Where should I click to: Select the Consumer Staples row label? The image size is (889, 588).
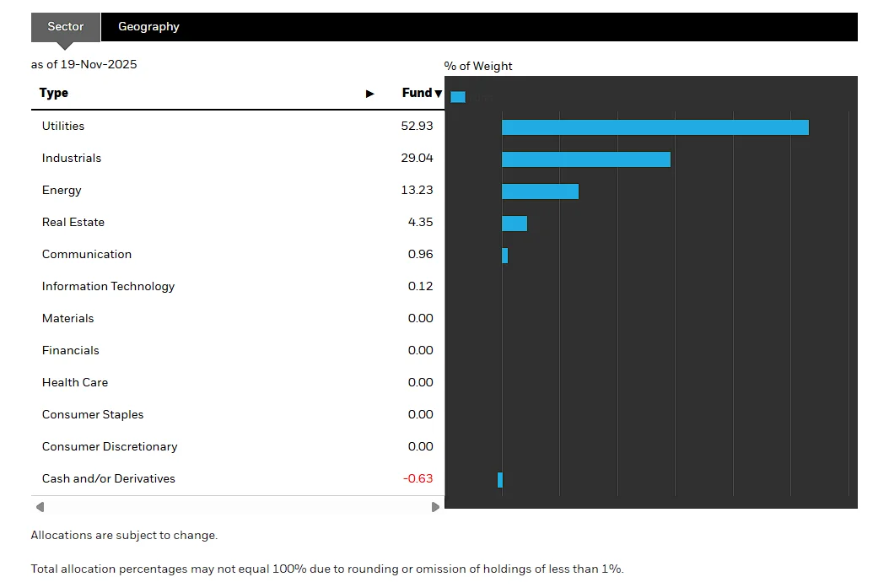[93, 414]
